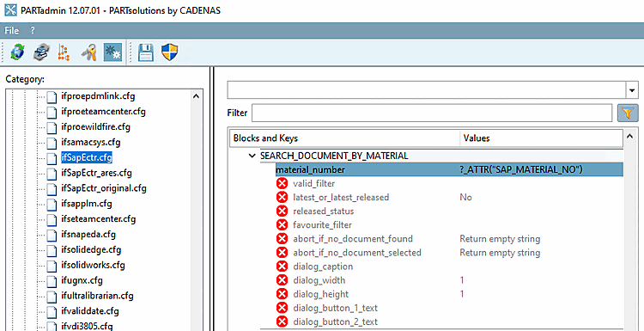
Task: Select the highlighted ifSapEctr.cfg entry
Action: click(87, 158)
